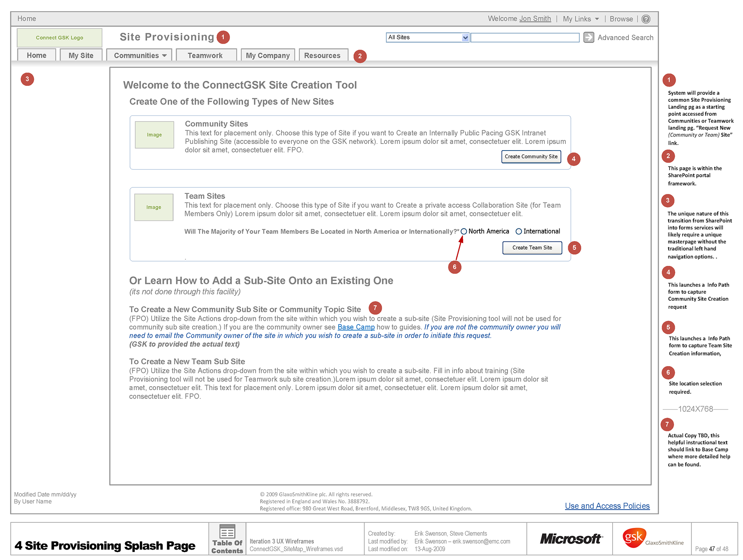
Task: Click the GSK GlaxoSmithKline logo
Action: [x=652, y=539]
